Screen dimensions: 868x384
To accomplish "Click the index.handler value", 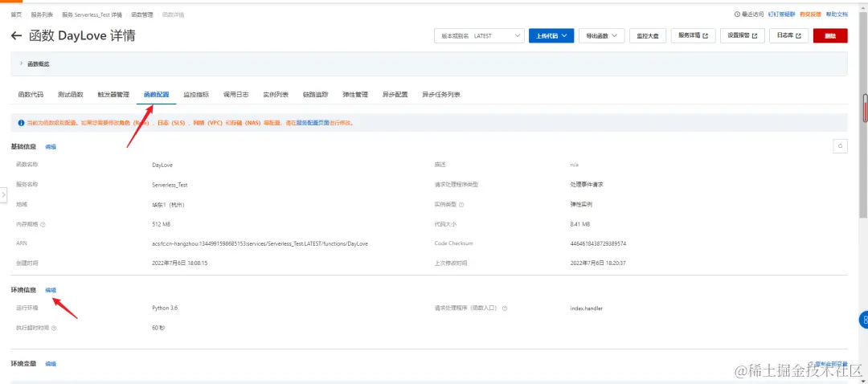I will (586, 308).
